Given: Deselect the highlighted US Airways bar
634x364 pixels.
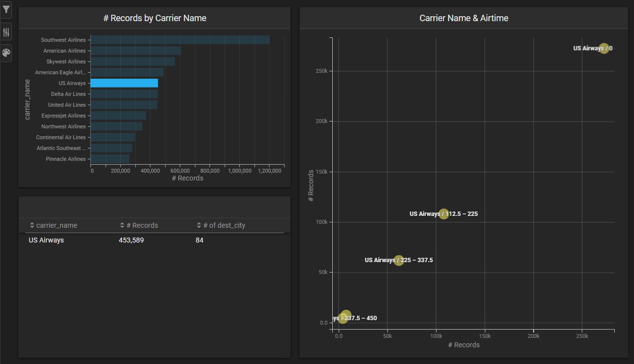Looking at the screenshot, I should tap(124, 83).
